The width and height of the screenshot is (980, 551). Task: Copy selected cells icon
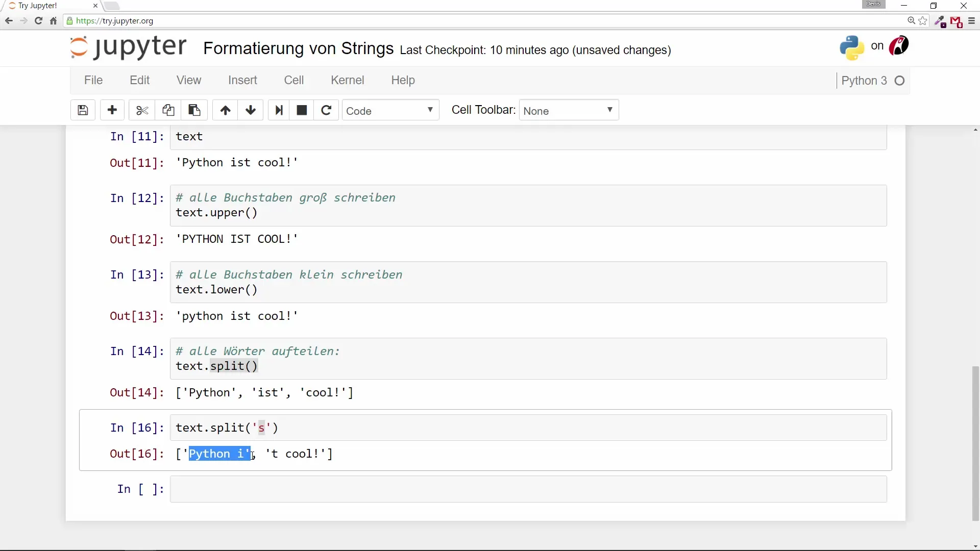point(168,110)
